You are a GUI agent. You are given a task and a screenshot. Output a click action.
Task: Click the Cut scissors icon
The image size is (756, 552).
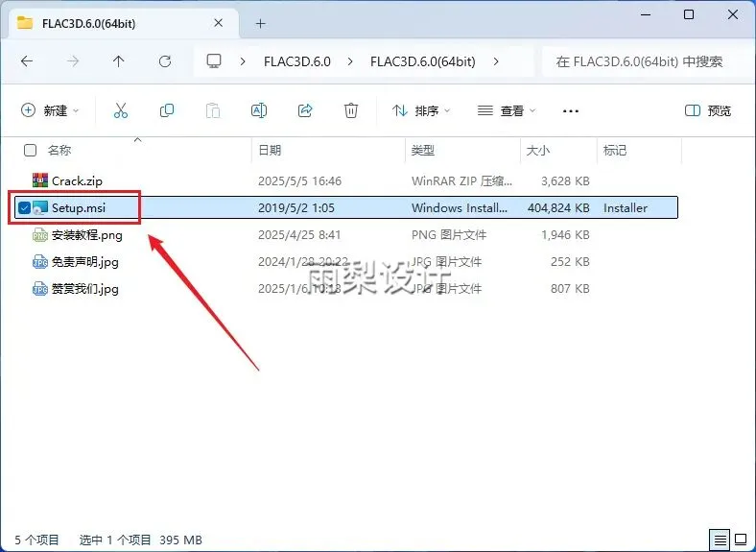tap(121, 110)
